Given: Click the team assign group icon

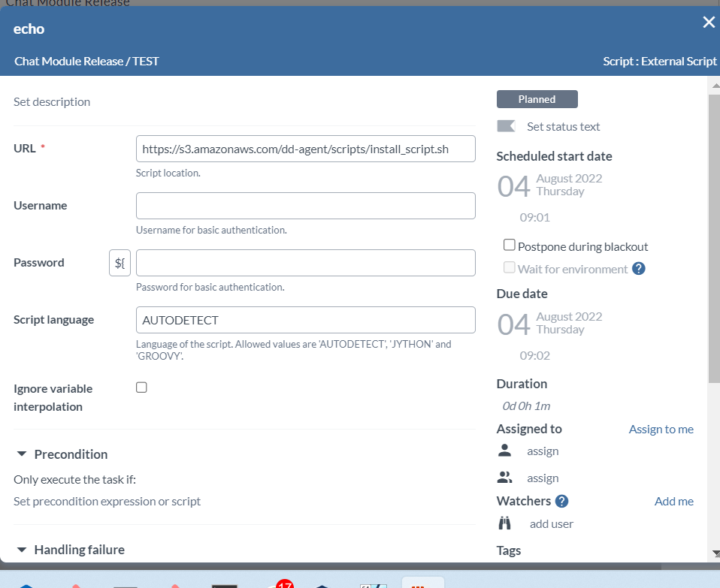Looking at the screenshot, I should pos(505,478).
